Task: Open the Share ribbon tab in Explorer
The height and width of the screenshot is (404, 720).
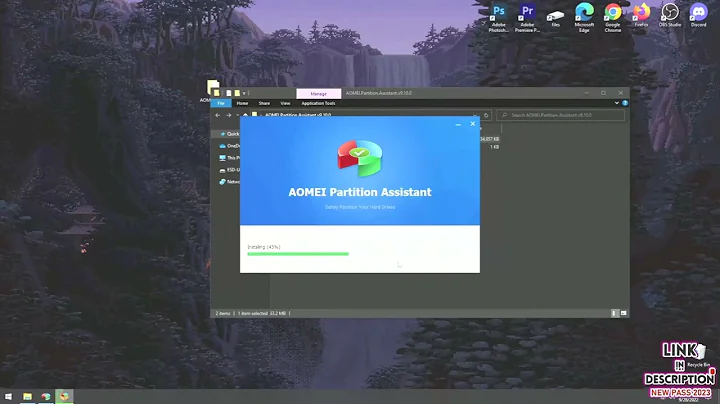Action: [x=264, y=103]
